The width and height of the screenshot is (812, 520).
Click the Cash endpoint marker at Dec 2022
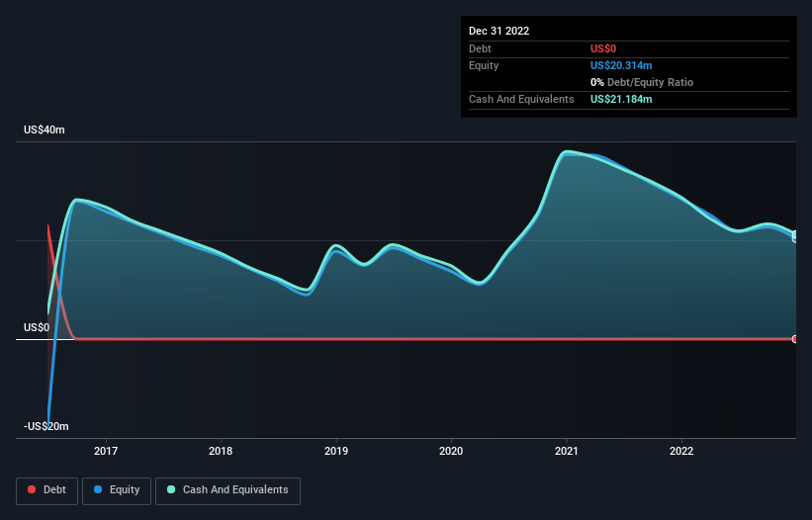(x=795, y=234)
